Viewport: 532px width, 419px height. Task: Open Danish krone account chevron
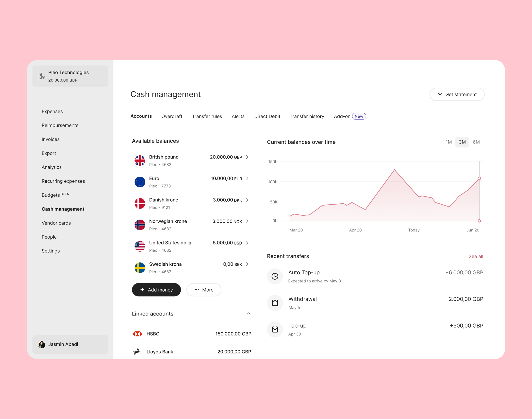pos(247,200)
